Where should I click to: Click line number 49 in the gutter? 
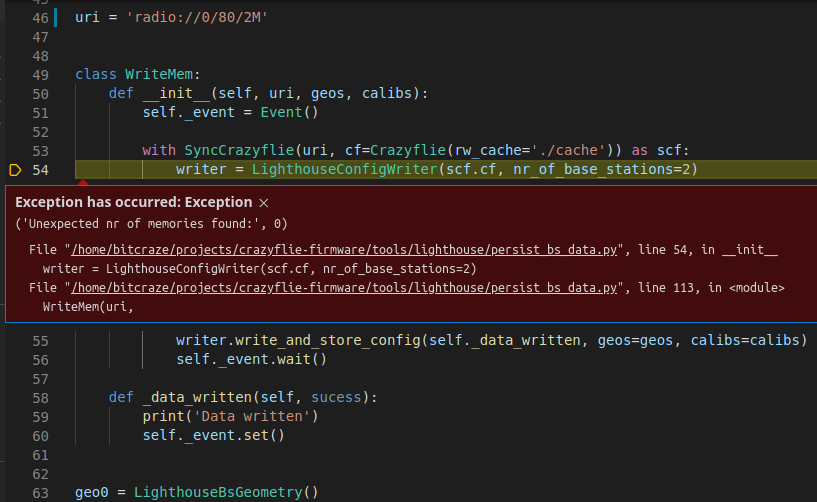click(x=41, y=75)
